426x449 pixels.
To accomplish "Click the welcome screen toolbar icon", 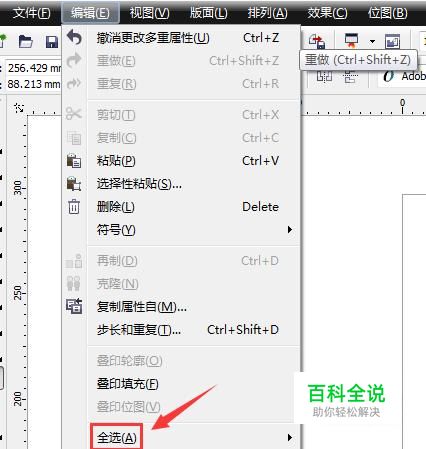I will (x=392, y=42).
